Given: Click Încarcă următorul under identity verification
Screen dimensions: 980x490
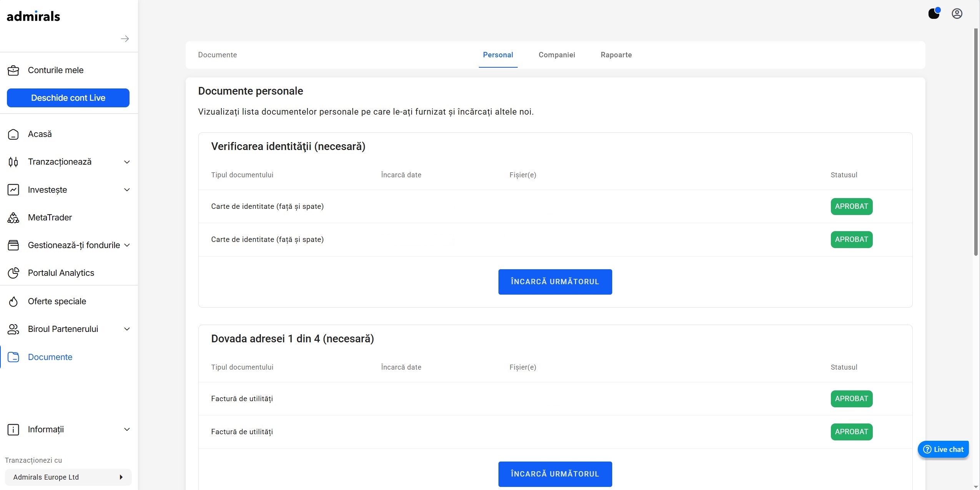Looking at the screenshot, I should click(x=555, y=282).
